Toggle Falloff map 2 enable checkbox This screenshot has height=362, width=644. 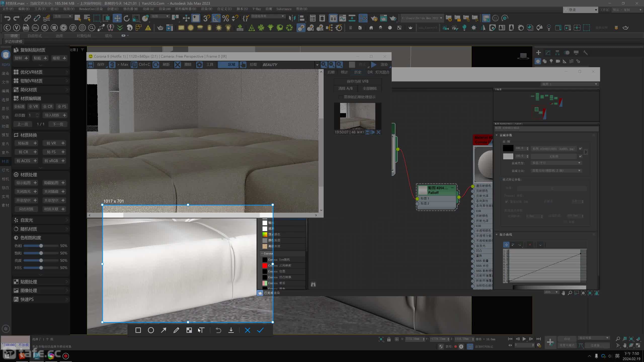(x=580, y=156)
